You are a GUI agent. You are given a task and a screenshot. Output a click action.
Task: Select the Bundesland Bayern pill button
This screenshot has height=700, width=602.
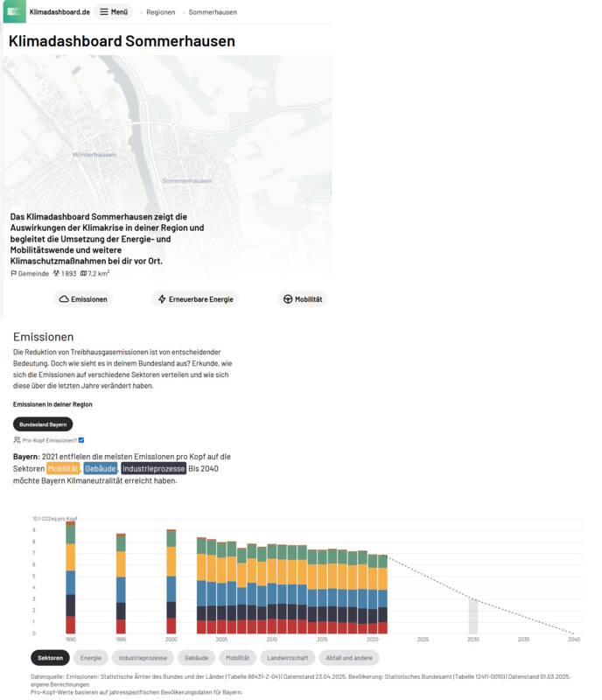[x=43, y=424]
